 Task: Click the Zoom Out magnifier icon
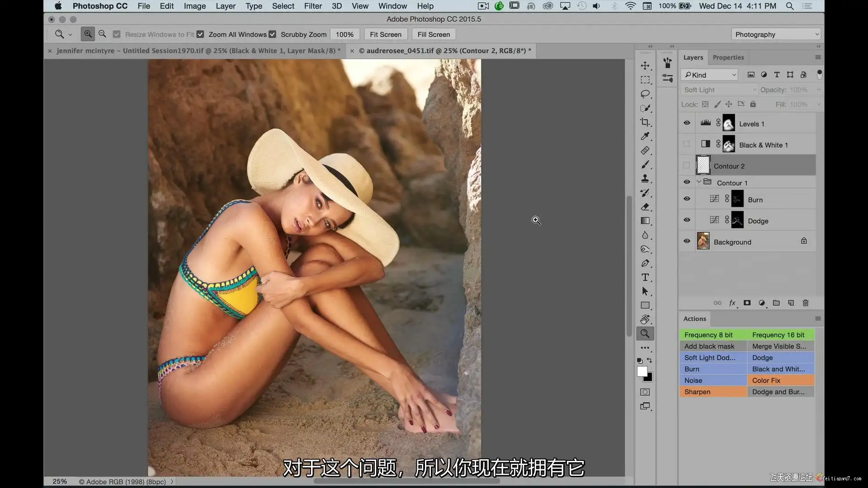102,34
